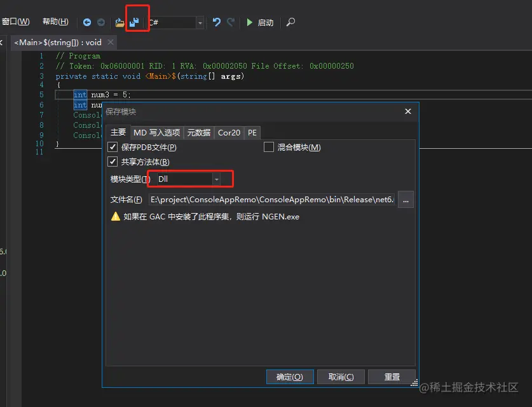
Task: Cancel with the 取消(C) button
Action: (x=341, y=376)
